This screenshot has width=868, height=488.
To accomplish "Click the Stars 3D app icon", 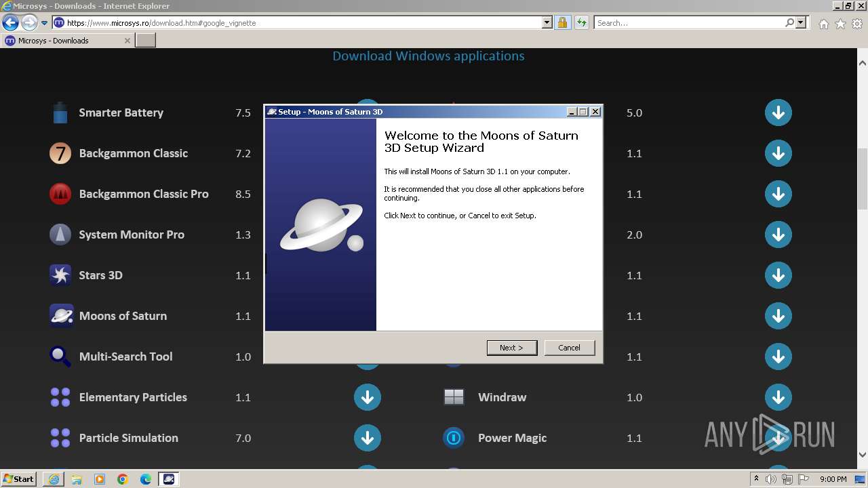I will [x=60, y=275].
